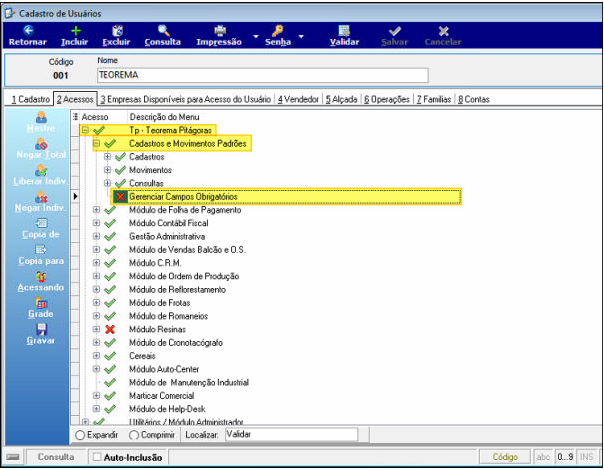The width and height of the screenshot is (604, 470).
Task: Click the Liberar Indiv. sidebar icon
Action: [41, 170]
